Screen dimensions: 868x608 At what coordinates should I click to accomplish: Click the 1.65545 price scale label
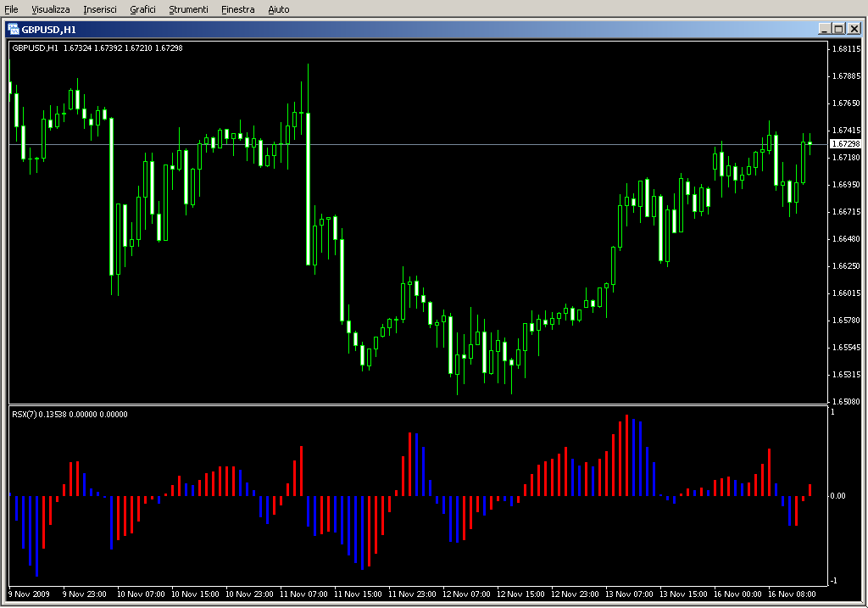(847, 347)
